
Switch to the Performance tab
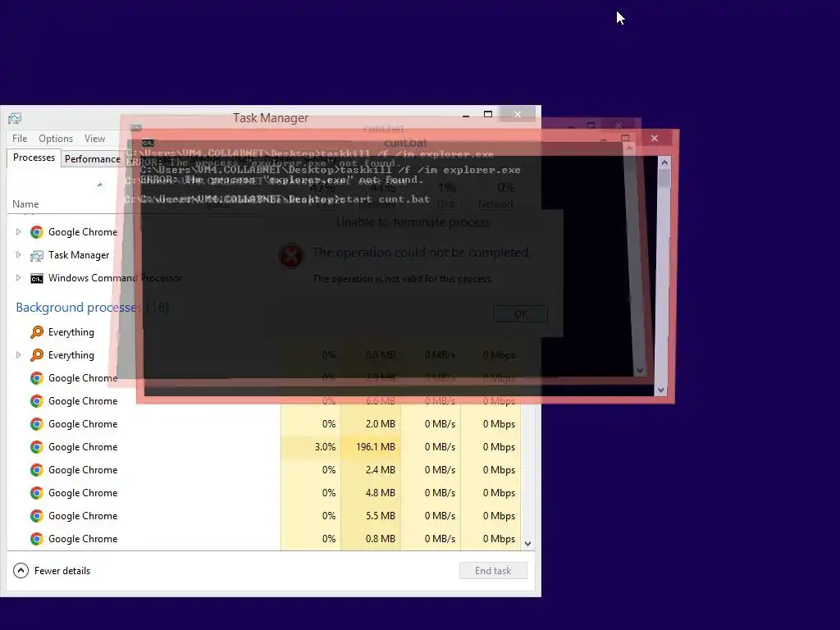point(92,159)
